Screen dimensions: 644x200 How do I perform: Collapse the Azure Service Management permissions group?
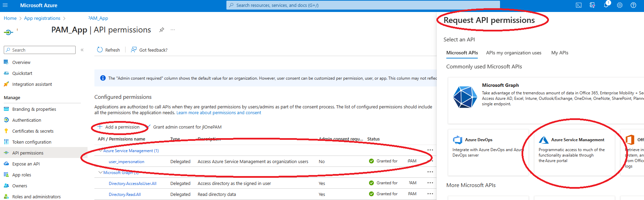pos(101,150)
